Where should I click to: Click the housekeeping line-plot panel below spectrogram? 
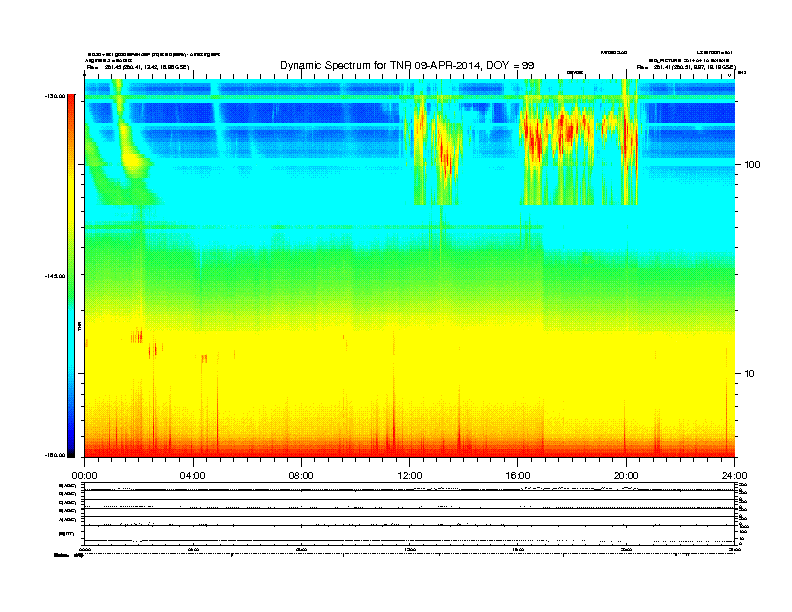409,513
